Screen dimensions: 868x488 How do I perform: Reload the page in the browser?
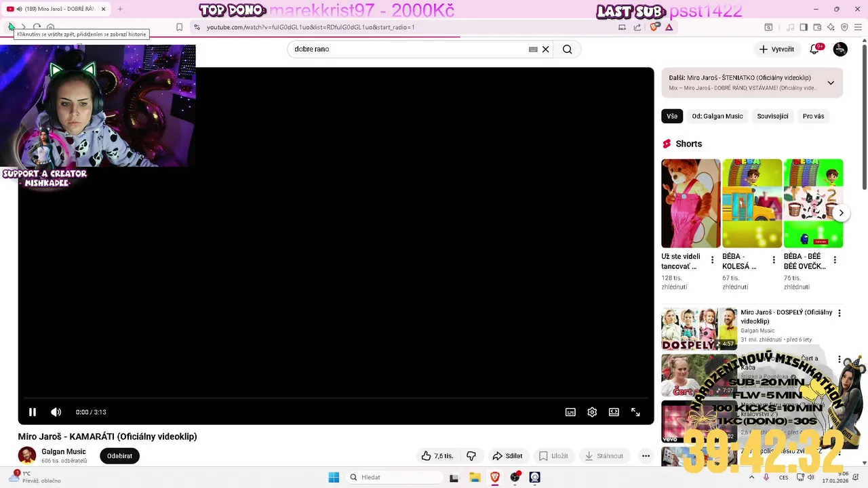point(37,27)
